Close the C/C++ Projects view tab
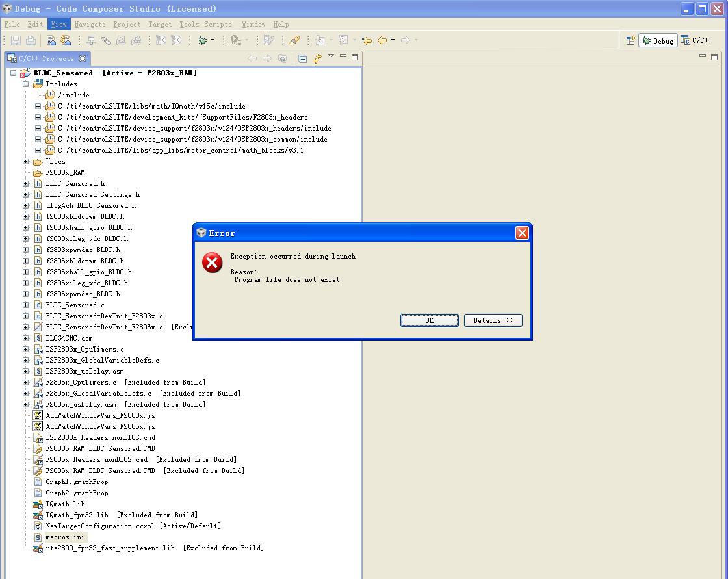 pos(83,58)
